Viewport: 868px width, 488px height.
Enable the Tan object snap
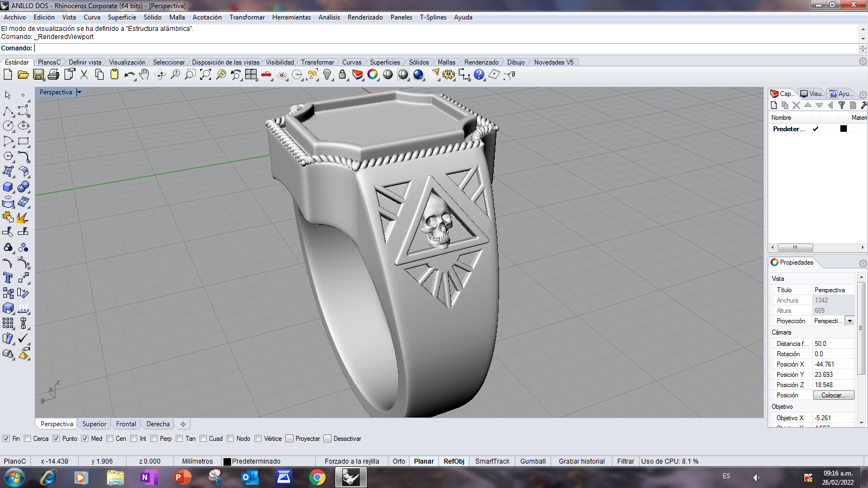coord(179,439)
